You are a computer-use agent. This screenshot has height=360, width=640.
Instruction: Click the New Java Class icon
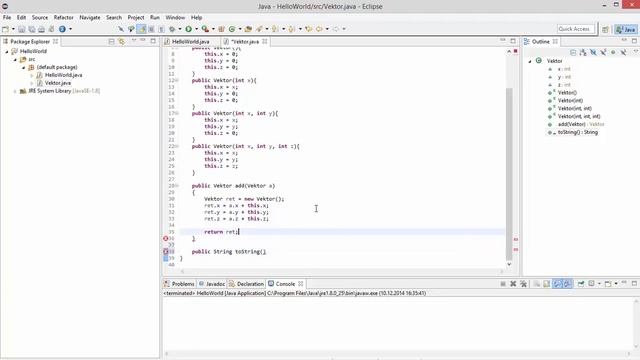232,29
